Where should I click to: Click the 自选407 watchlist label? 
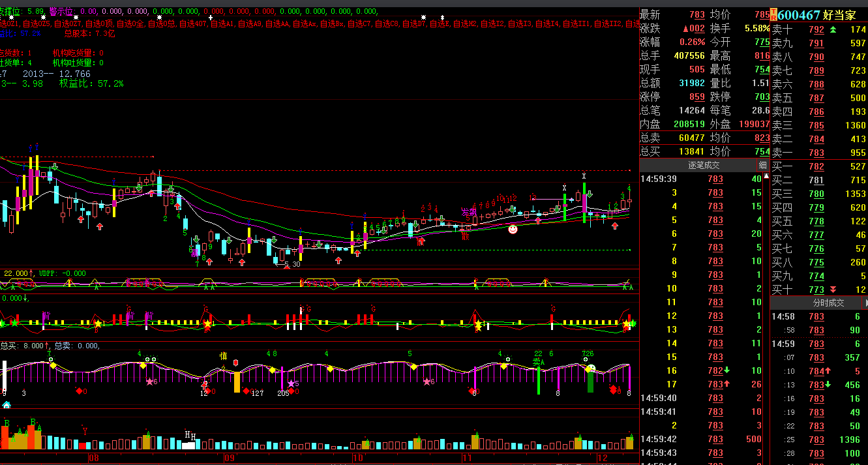193,24
